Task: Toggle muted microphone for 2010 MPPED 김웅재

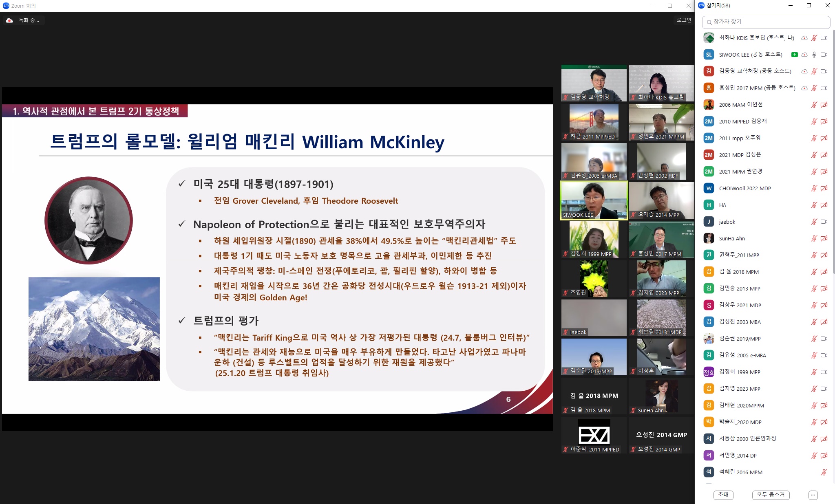Action: 814,121
